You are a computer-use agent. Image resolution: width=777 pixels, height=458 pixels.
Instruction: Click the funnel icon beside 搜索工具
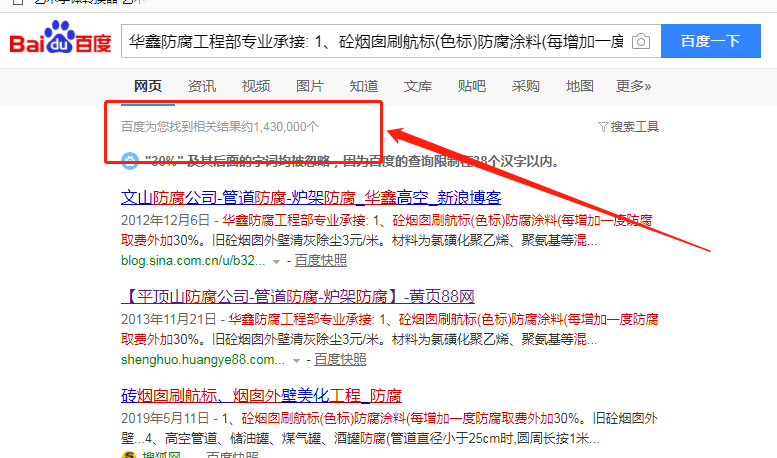tap(603, 127)
